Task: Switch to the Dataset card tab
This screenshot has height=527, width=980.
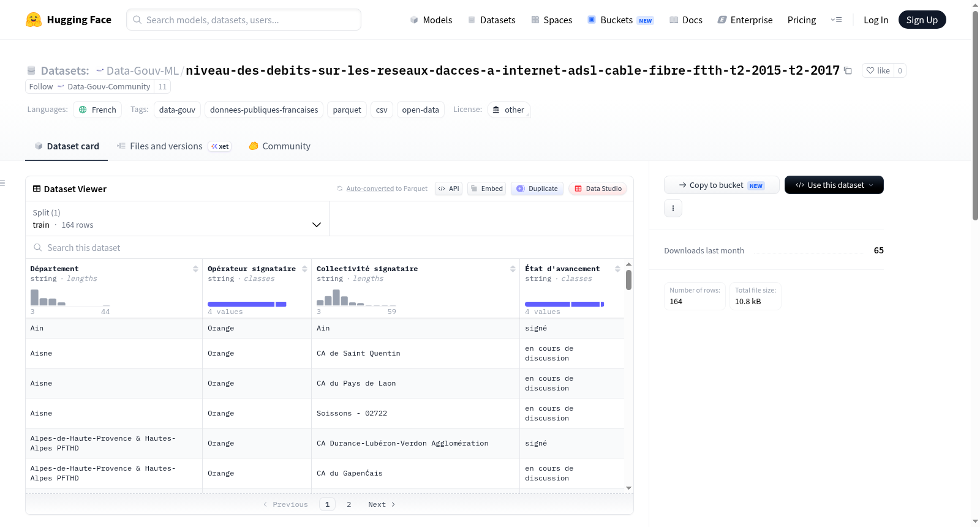Action: coord(67,146)
